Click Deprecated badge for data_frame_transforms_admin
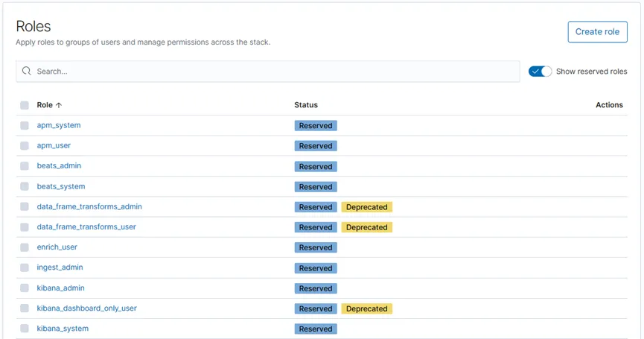 point(367,207)
